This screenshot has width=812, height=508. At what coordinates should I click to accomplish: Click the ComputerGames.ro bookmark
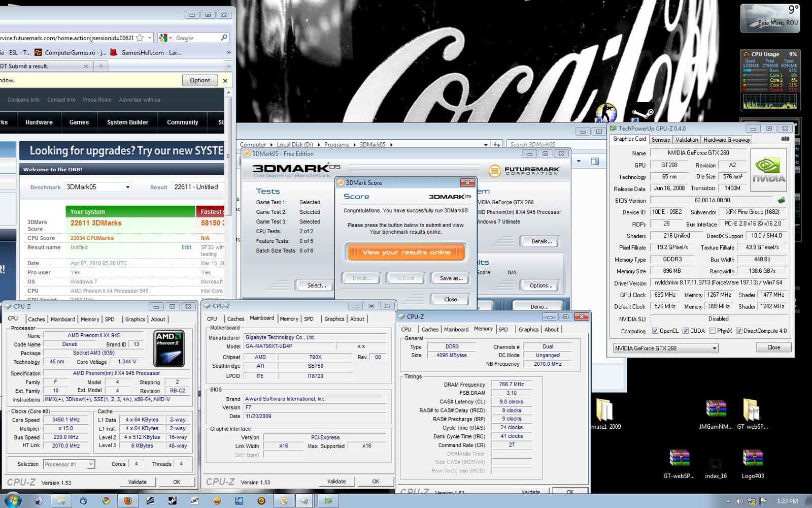coord(71,52)
